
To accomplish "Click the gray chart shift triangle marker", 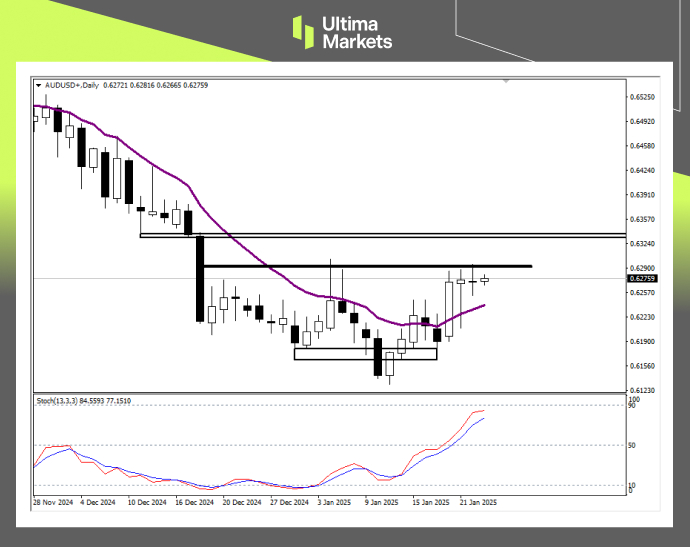I will 506,81.
